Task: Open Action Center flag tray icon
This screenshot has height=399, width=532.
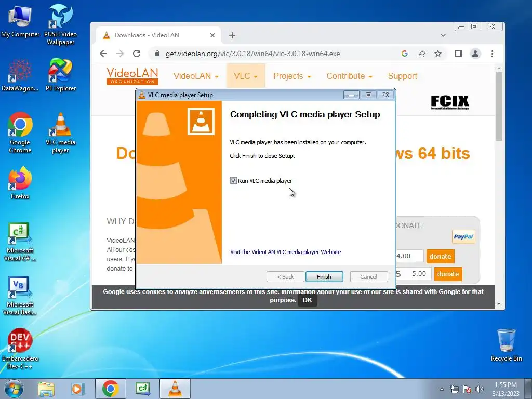Action: 467,389
